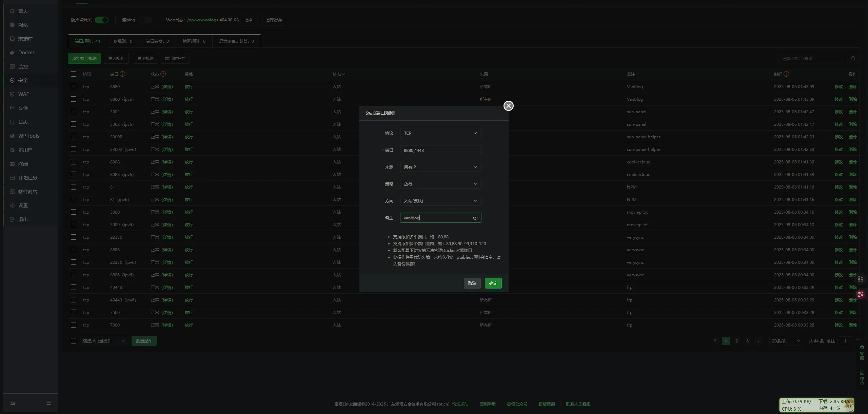Click the 端口 input field containing 8880,4443
The image size is (868, 414).
(x=440, y=150)
